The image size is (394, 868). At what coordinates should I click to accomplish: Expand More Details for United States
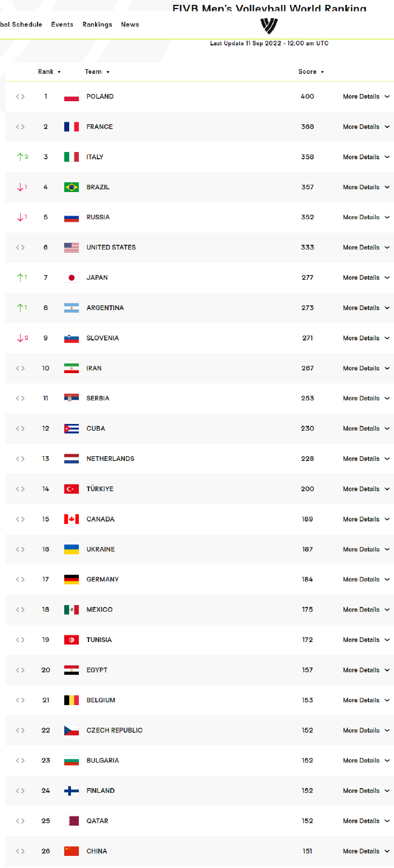pos(366,247)
